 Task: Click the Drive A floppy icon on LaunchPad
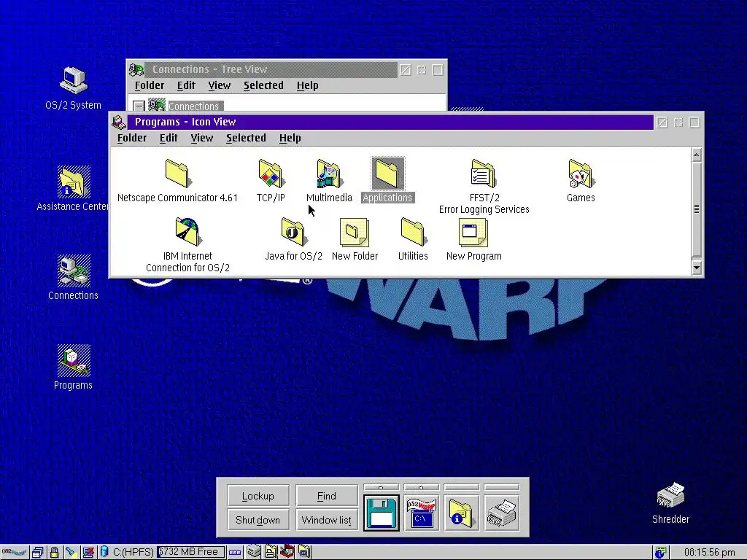(381, 513)
